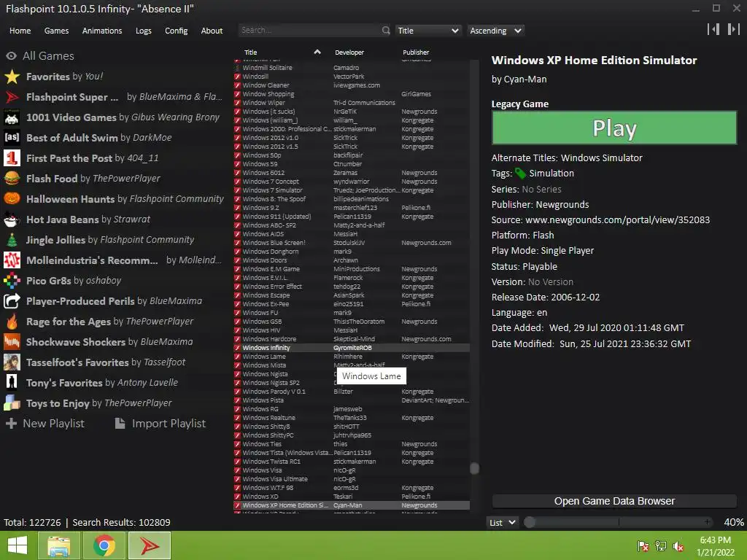The height and width of the screenshot is (560, 747).
Task: Open the Flashpoint Super playlist icon
Action: point(12,97)
